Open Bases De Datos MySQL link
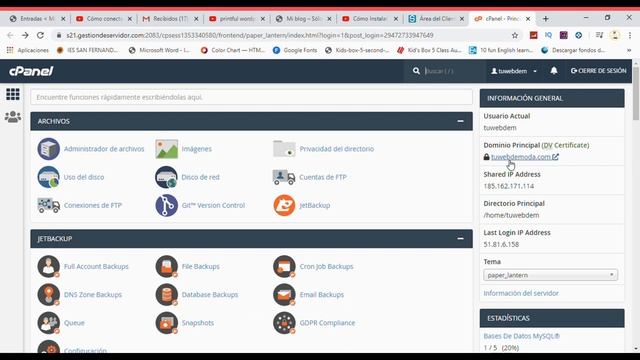The height and width of the screenshot is (360, 640). (522, 336)
